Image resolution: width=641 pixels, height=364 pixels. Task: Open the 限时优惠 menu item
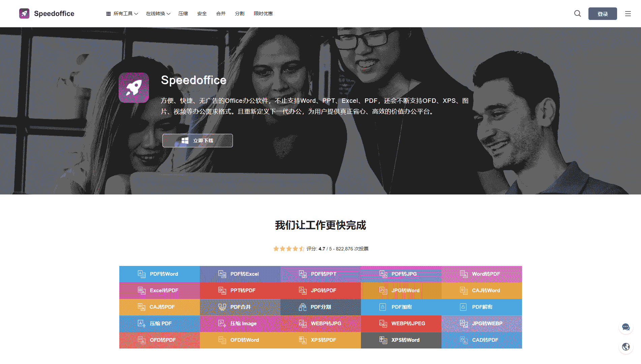pos(263,13)
